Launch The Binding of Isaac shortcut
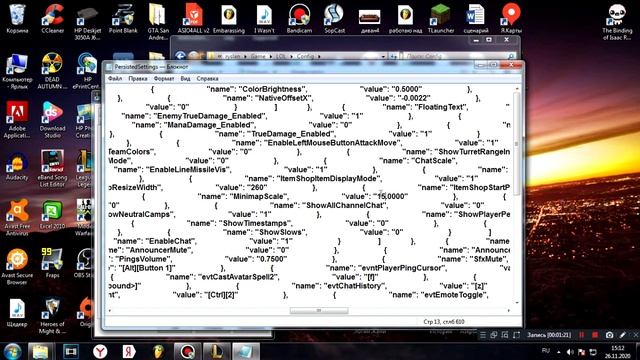 [x=617, y=22]
